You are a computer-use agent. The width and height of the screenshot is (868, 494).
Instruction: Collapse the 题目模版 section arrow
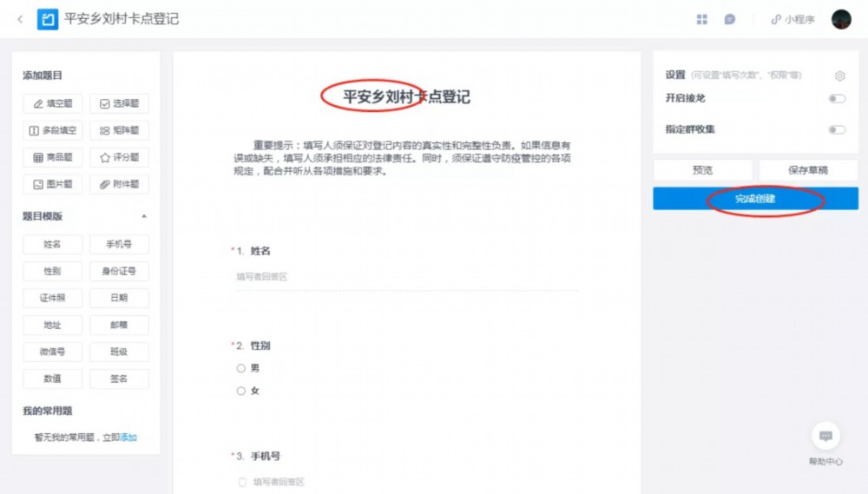point(144,216)
